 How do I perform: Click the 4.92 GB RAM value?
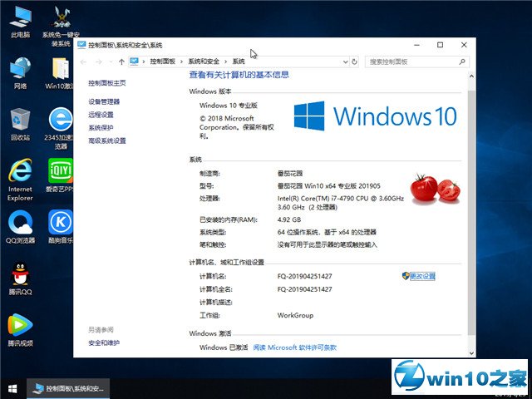point(289,219)
